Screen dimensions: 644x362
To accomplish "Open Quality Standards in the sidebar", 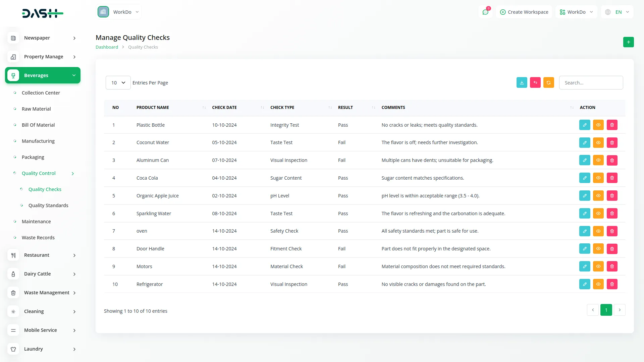I will point(48,205).
